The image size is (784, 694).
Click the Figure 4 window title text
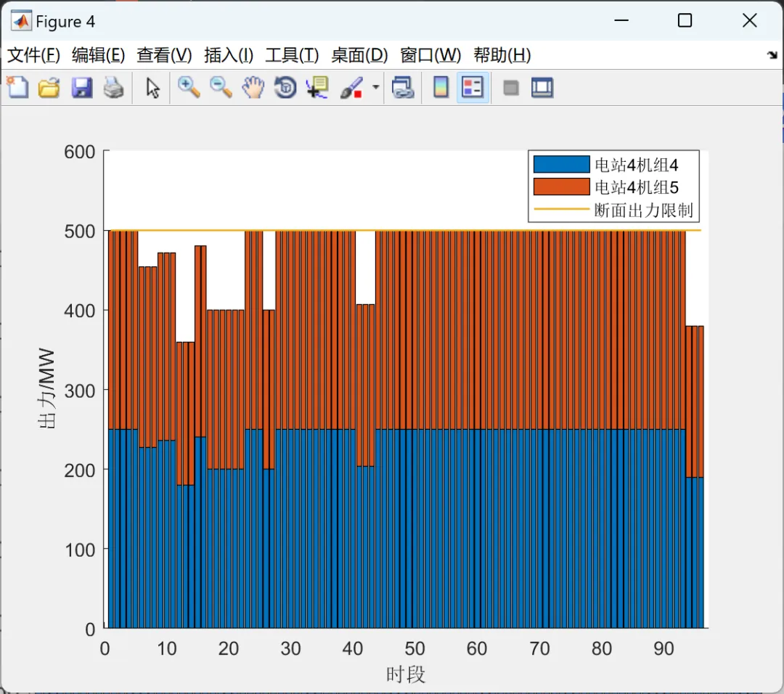[65, 22]
